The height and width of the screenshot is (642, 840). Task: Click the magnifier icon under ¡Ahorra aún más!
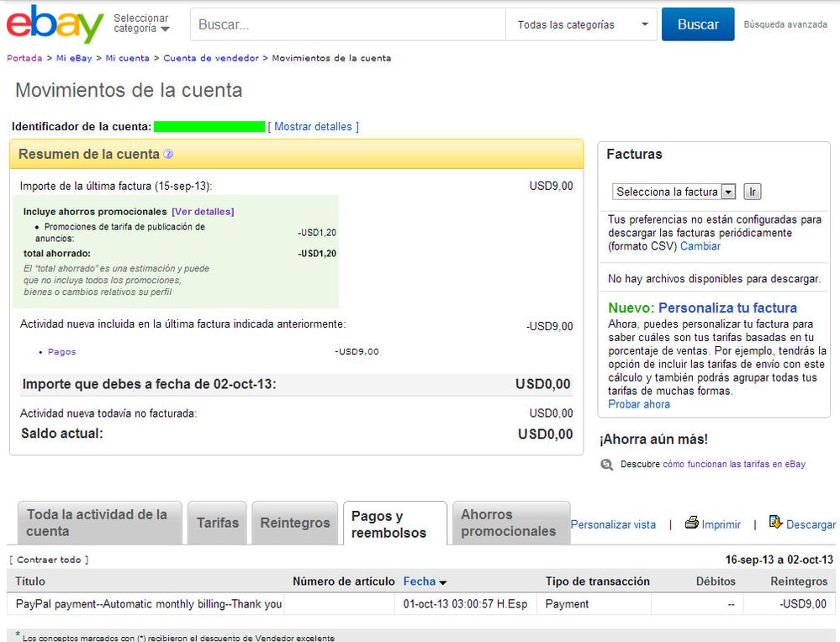tap(607, 464)
